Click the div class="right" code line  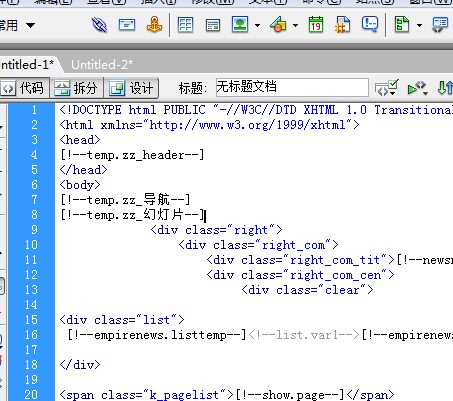pyautogui.click(x=216, y=230)
